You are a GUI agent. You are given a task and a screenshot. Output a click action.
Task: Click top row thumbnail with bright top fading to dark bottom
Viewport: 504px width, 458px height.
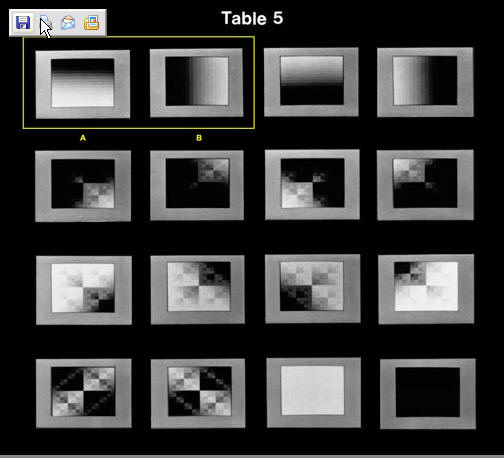click(x=311, y=82)
